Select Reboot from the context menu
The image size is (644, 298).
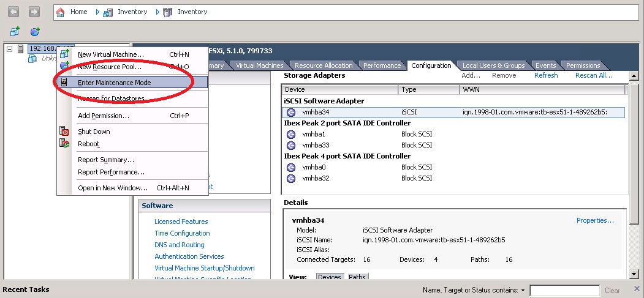click(89, 144)
